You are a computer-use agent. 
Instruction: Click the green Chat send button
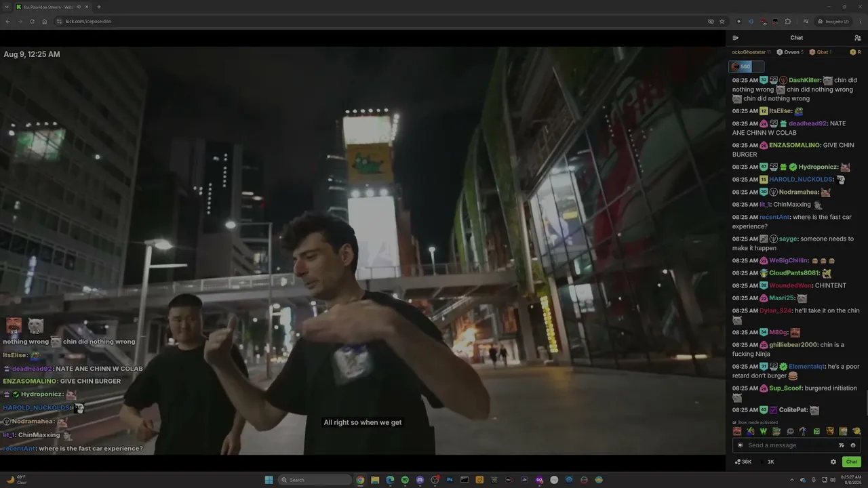[x=852, y=462]
